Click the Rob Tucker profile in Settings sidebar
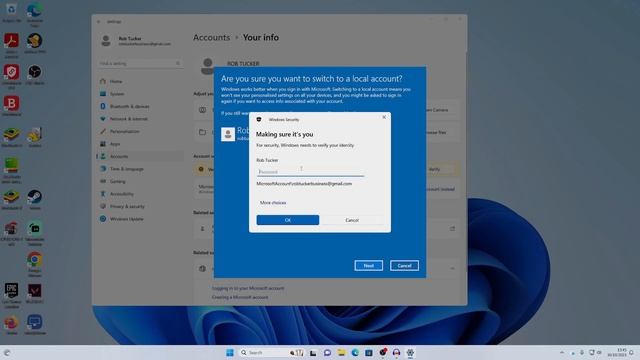This screenshot has width=640, height=360. tap(137, 41)
